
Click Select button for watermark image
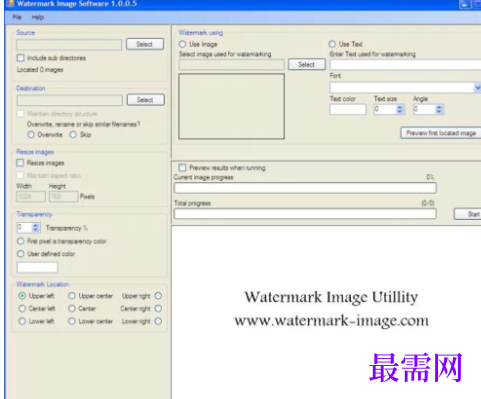click(x=307, y=65)
